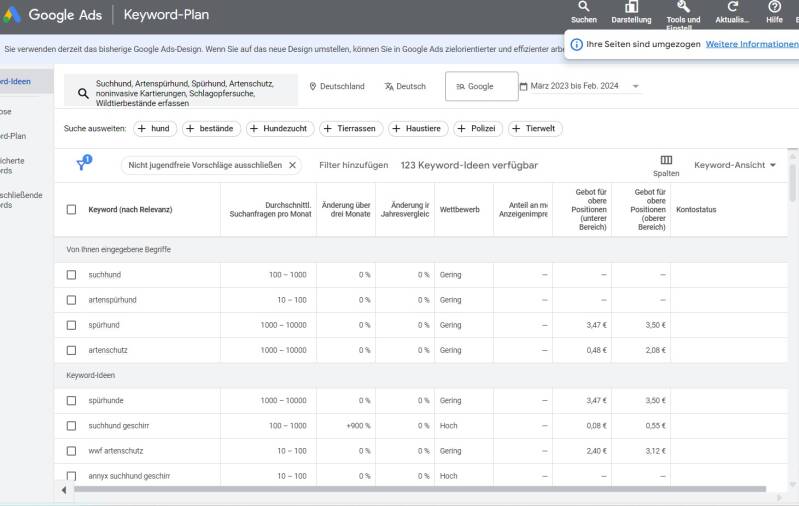
Task: Open the Darstellung view icon
Action: coord(631,7)
